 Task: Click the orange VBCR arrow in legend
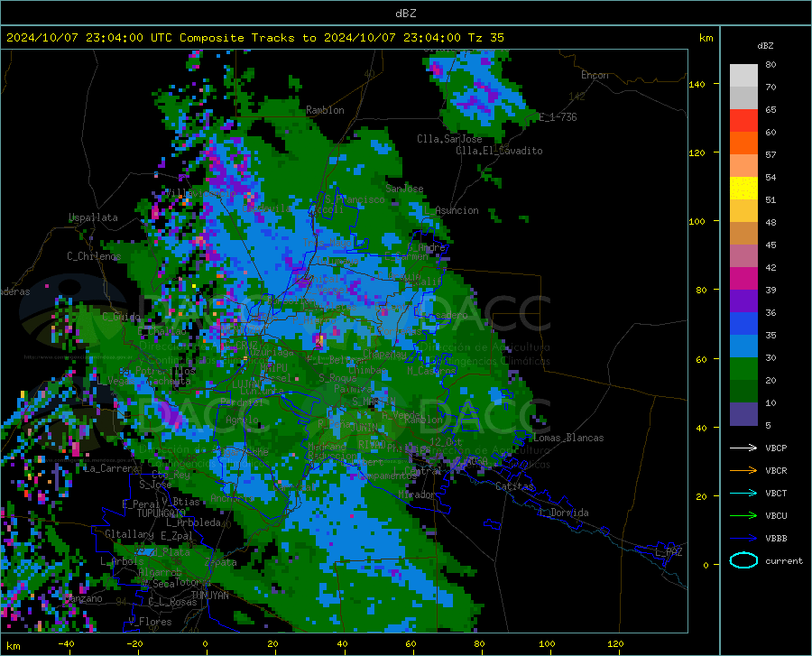743,470
